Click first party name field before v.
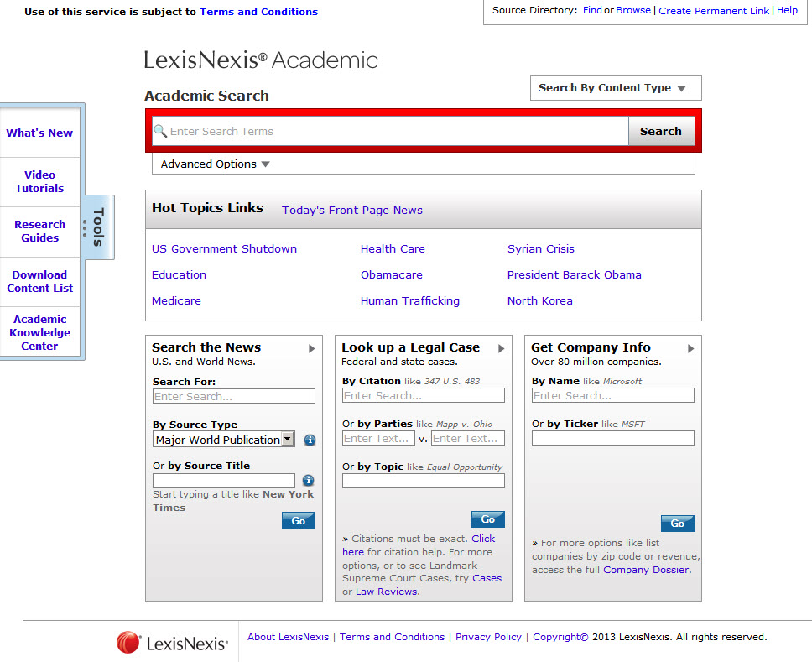The width and height of the screenshot is (812, 662). (x=378, y=438)
